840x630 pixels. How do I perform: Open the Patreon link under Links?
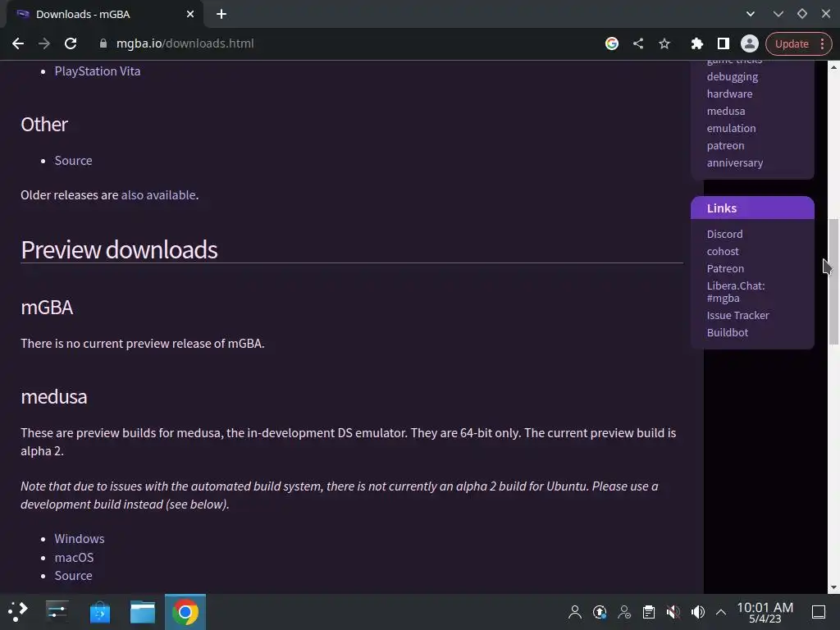click(x=725, y=268)
